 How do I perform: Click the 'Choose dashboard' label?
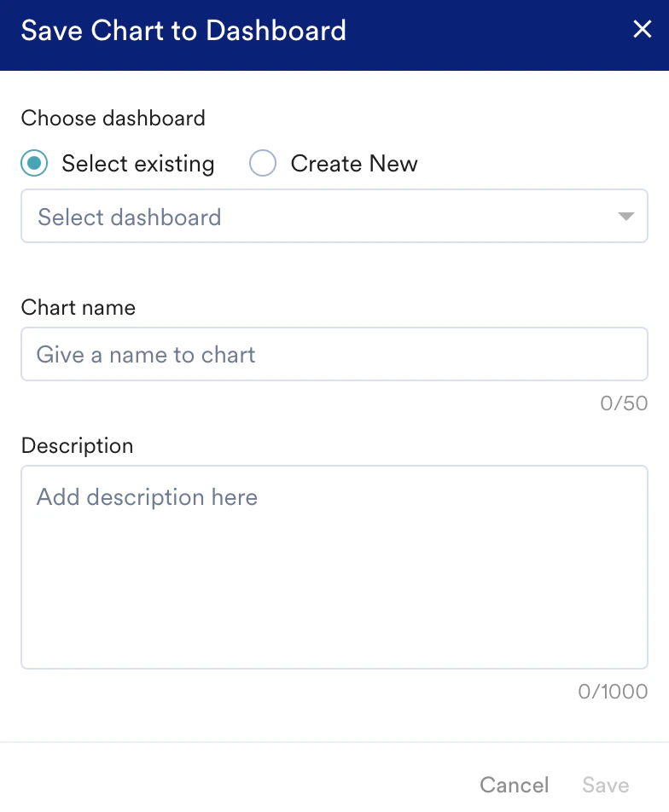113,118
